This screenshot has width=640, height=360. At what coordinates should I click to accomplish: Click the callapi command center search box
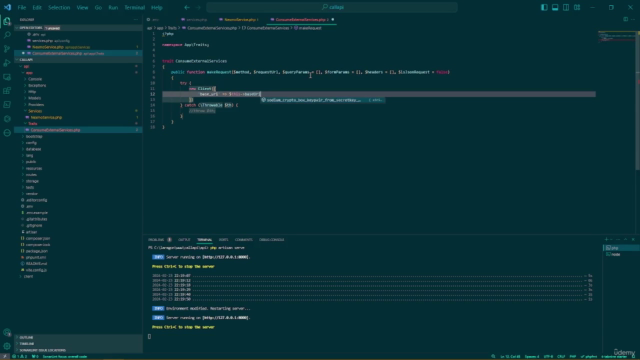332,7
